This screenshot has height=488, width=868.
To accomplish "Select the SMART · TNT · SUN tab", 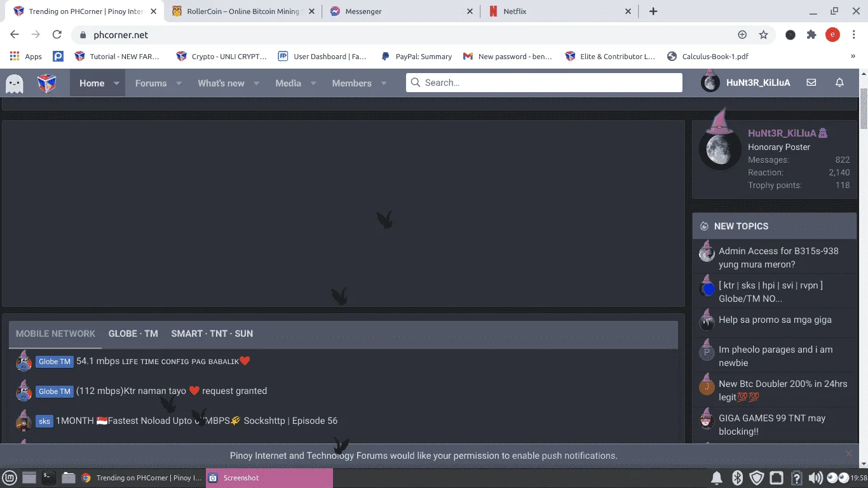I will pyautogui.click(x=212, y=334).
